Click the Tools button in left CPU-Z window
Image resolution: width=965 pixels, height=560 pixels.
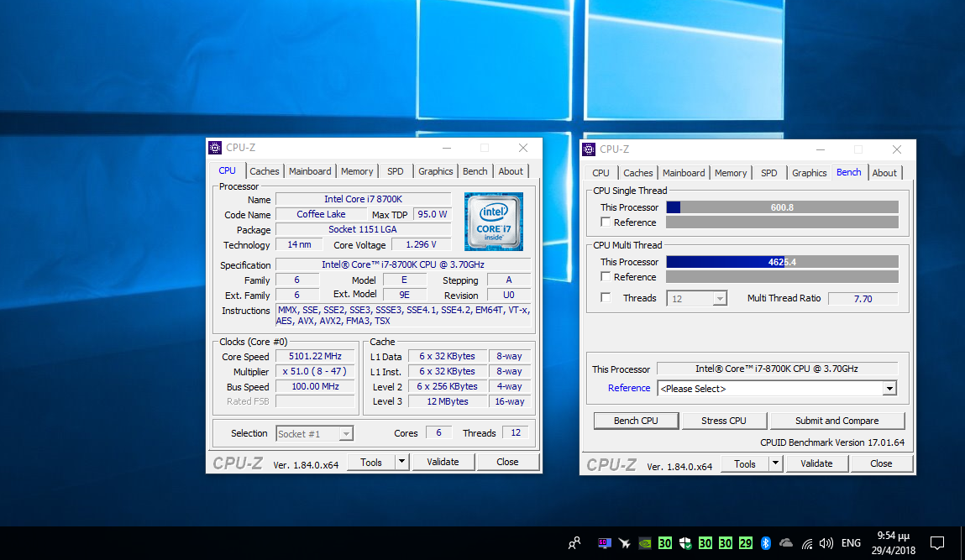(371, 462)
